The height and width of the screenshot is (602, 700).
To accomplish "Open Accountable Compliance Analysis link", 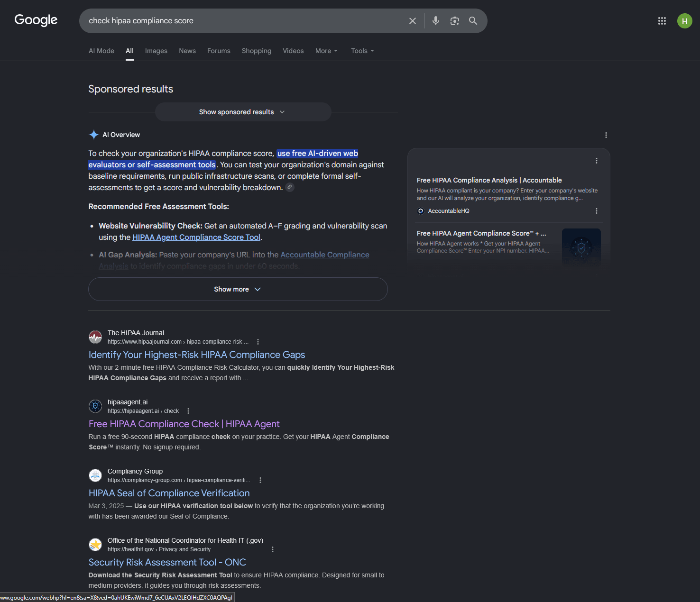I will [325, 255].
